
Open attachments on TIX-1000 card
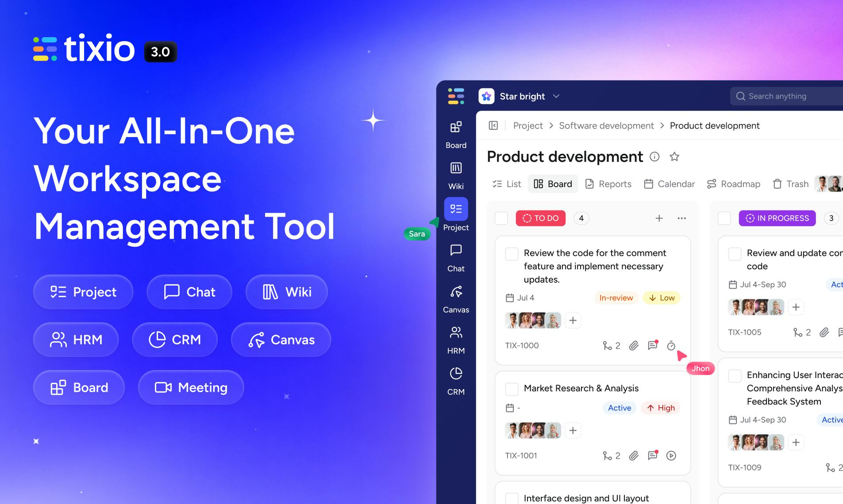pos(634,345)
